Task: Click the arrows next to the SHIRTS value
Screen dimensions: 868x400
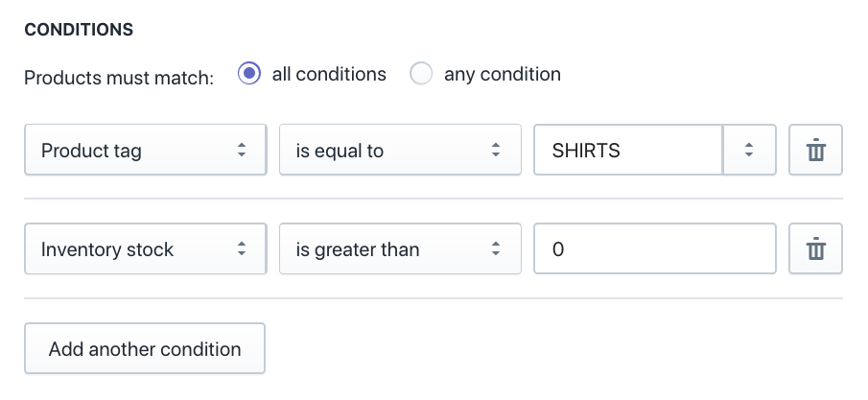Action: coord(749,151)
